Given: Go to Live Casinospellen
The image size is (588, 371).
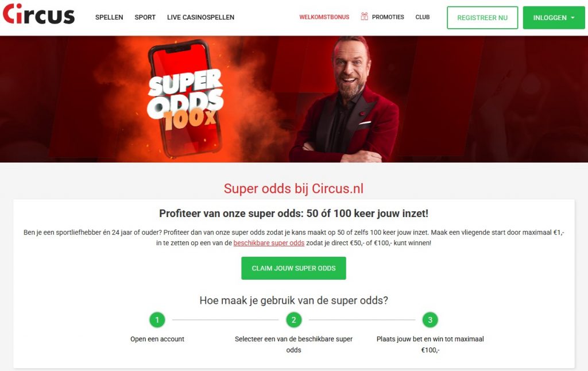Looking at the screenshot, I should pos(200,17).
